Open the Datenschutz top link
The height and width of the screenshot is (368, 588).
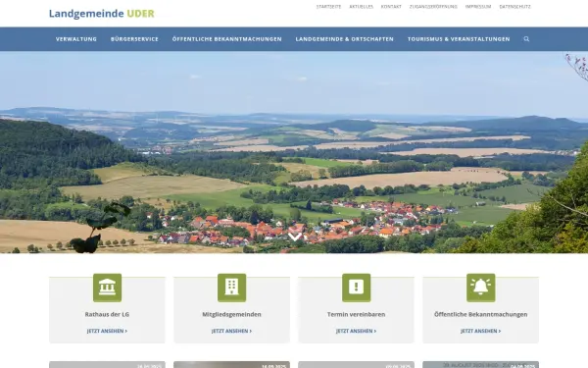(514, 7)
